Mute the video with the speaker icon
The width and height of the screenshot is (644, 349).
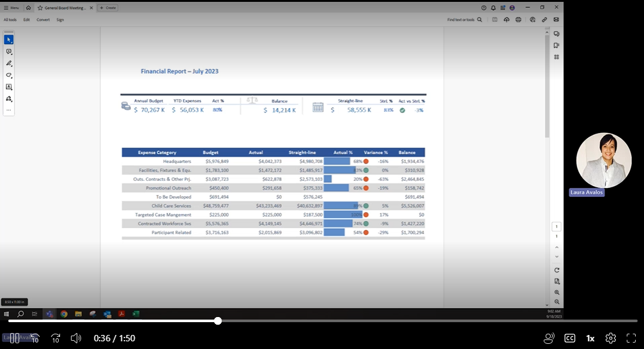(76, 338)
